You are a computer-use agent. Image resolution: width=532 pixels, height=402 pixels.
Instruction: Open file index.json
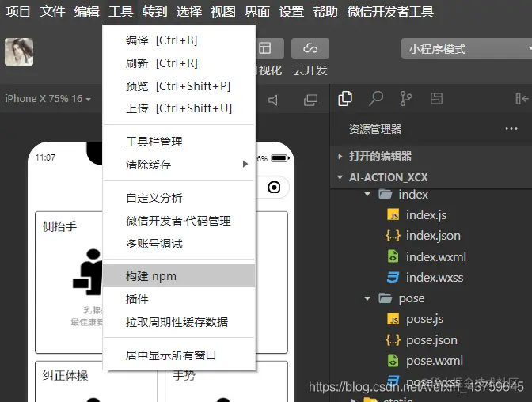click(433, 236)
